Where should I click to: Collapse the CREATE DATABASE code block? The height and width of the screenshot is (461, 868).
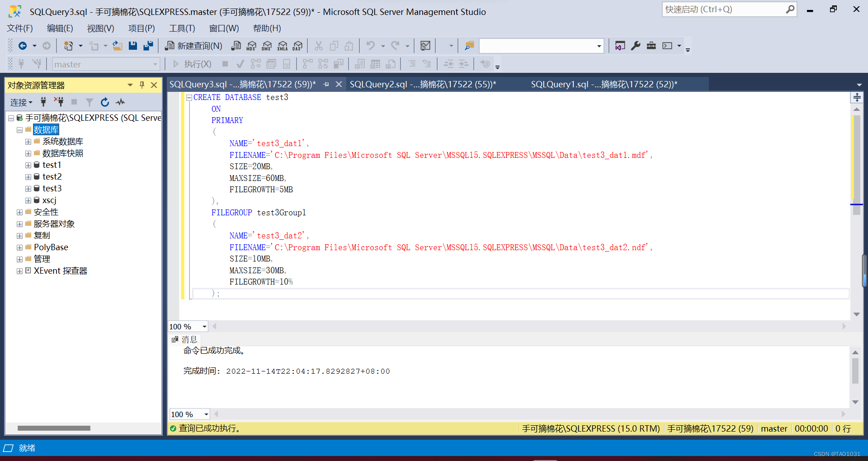tap(189, 98)
